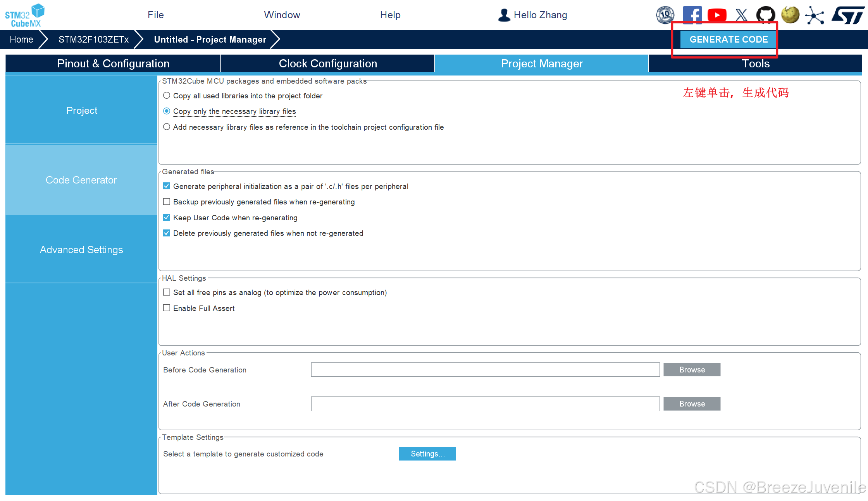Image resolution: width=868 pixels, height=501 pixels.
Task: Click the ST company logo icon
Action: (x=848, y=15)
